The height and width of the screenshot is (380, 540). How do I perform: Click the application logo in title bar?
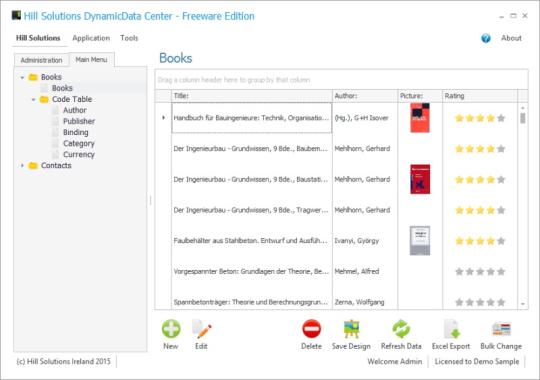tap(16, 15)
